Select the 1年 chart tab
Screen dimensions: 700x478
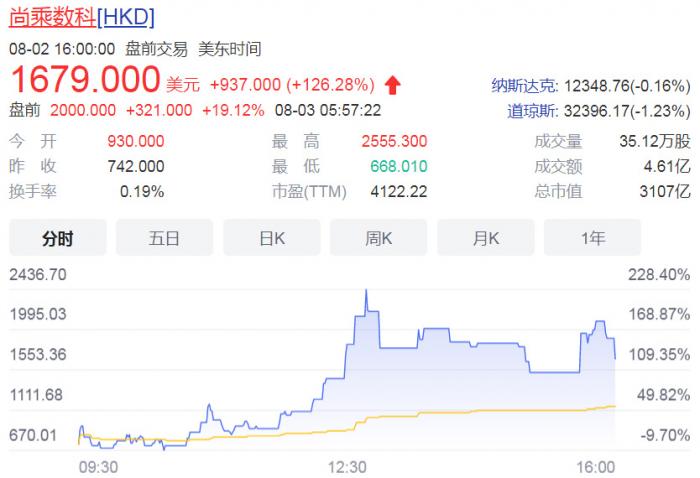(593, 238)
